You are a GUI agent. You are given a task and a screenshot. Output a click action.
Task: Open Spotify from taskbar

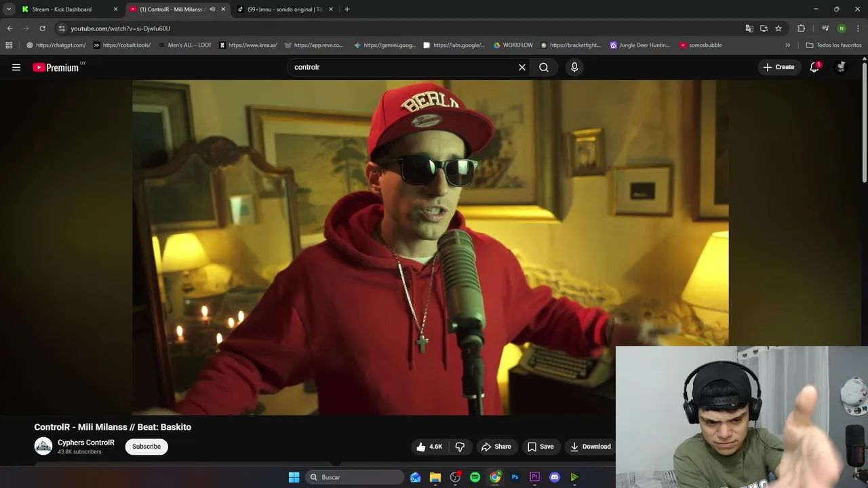click(x=475, y=477)
